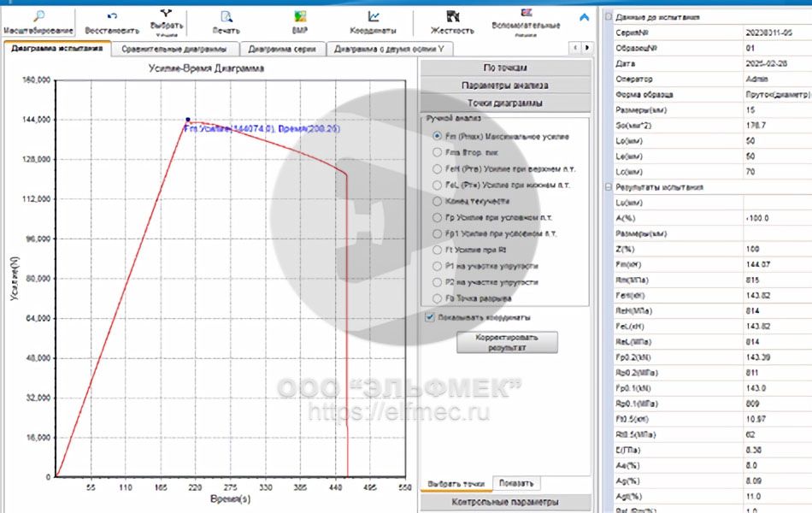Click the Усилие-Время Диаграмма chart title
Screen dimensions: 812x513
tap(206, 68)
